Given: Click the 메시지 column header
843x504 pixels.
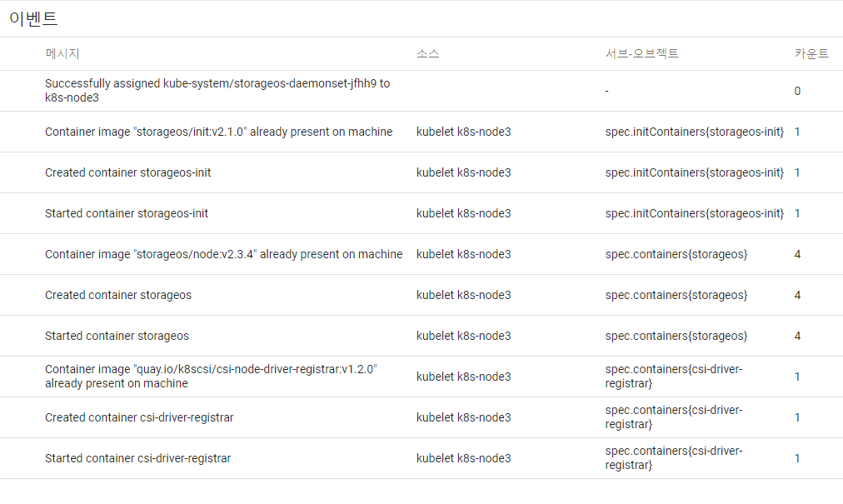Looking at the screenshot, I should pos(62,54).
